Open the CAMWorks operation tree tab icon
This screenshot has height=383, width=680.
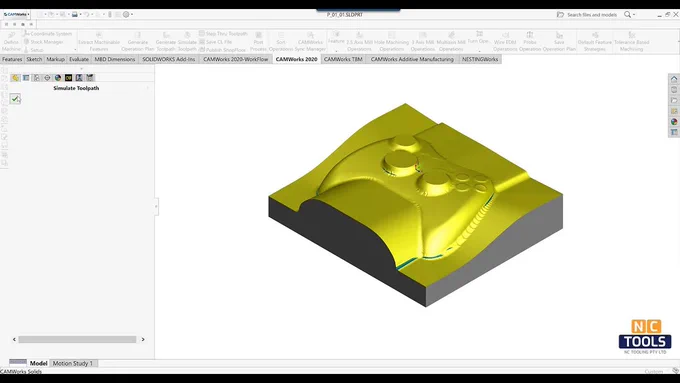pyautogui.click(x=79, y=78)
